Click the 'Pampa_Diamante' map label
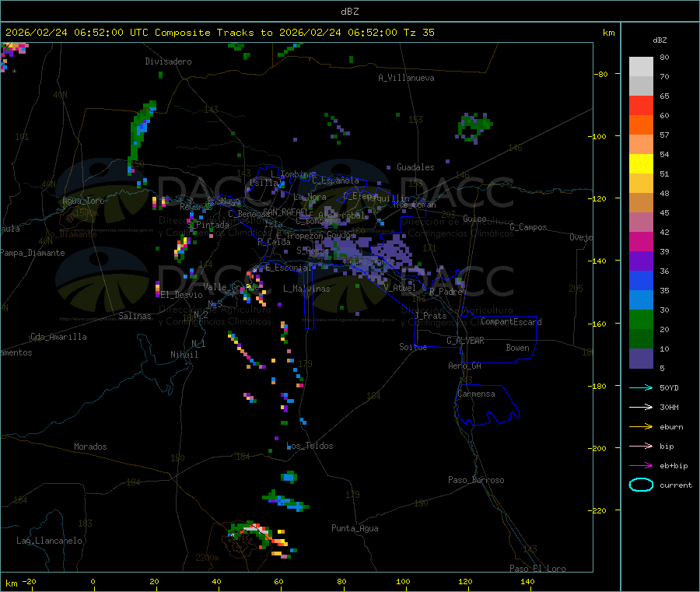 (x=32, y=253)
